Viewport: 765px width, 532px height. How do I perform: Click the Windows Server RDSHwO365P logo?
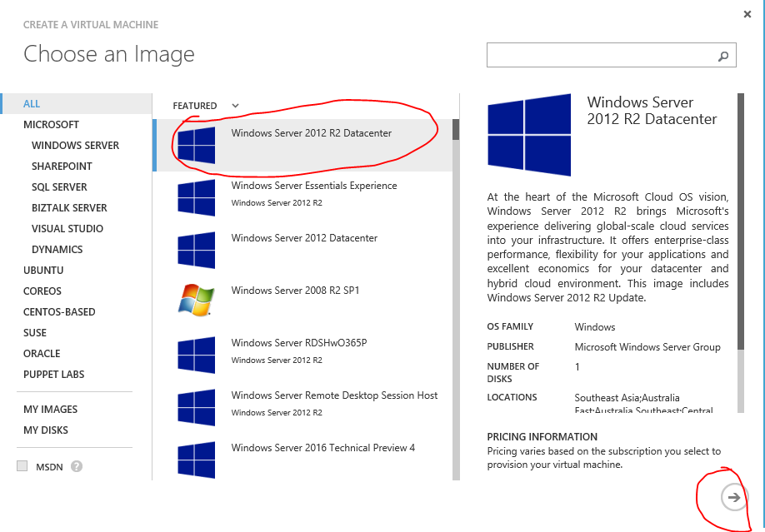[196, 355]
